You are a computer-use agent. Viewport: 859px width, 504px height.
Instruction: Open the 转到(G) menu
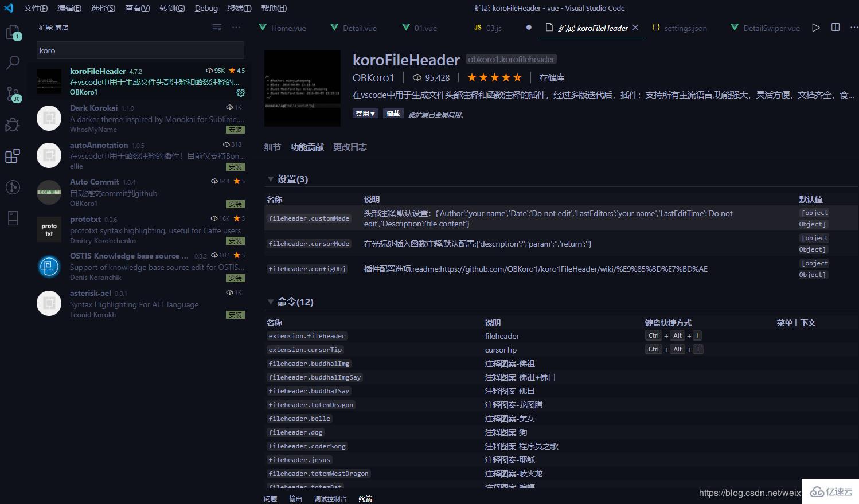pos(172,8)
